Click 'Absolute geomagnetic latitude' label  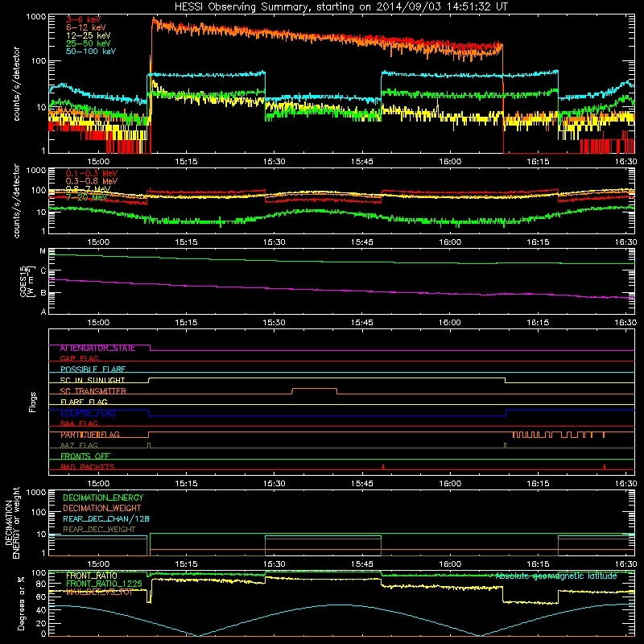556,576
